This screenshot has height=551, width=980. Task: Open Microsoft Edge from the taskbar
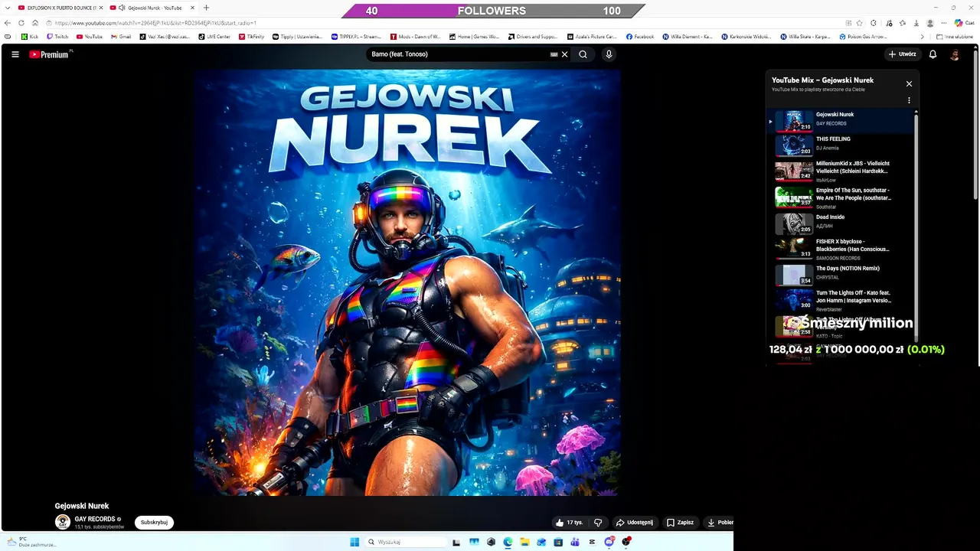pos(508,542)
